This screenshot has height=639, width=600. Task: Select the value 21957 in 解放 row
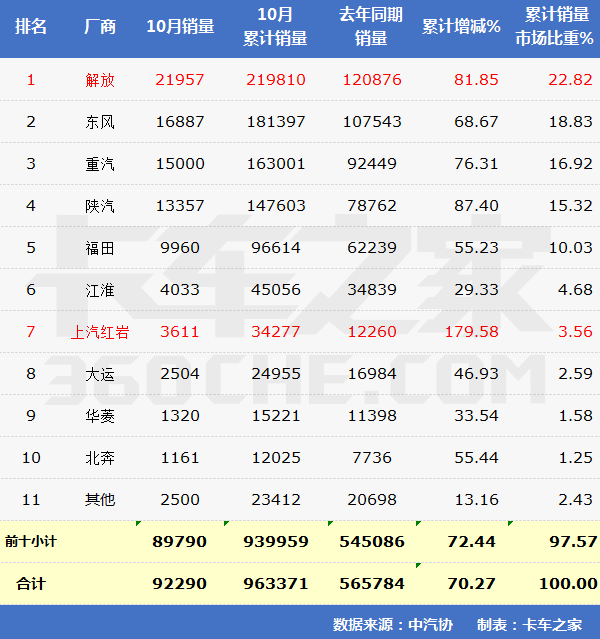tap(180, 80)
